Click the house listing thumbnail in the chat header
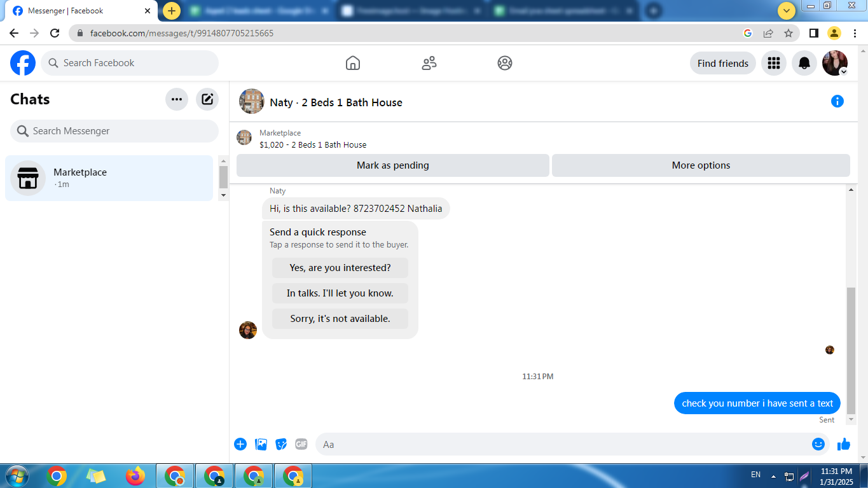 click(x=252, y=102)
